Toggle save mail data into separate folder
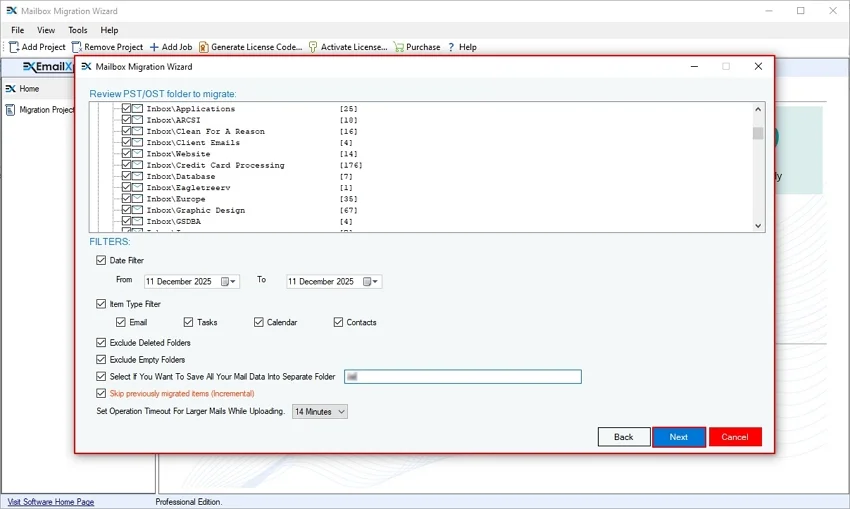 pyautogui.click(x=101, y=376)
